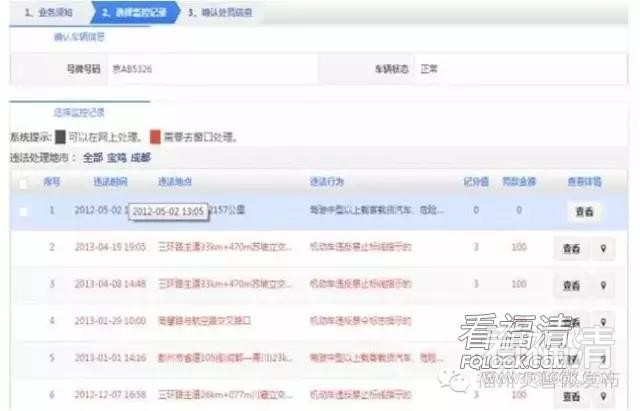
Task: Click the date 2013-04-08 14:48 in row 3
Action: (x=110, y=284)
